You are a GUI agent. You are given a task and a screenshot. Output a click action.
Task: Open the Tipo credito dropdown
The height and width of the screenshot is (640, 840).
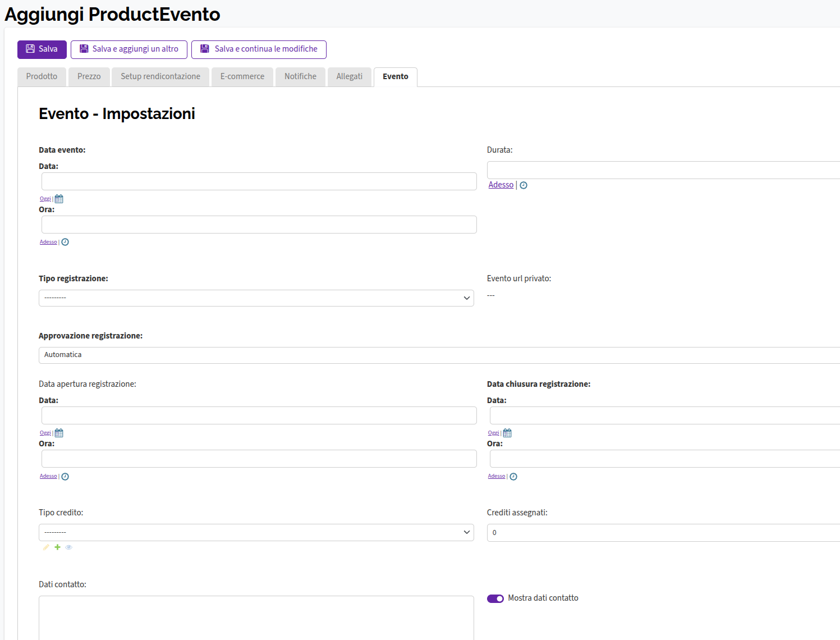(x=256, y=532)
